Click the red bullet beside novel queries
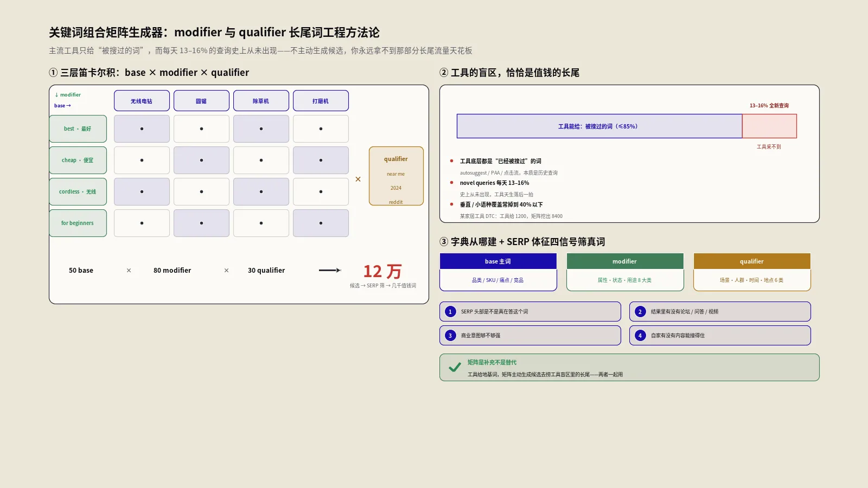 [451, 182]
